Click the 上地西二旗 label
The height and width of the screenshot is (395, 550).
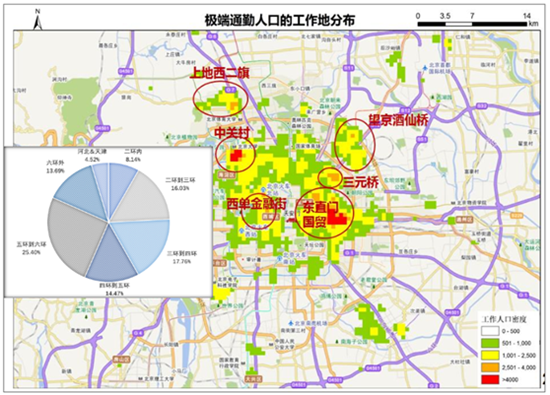click(220, 73)
